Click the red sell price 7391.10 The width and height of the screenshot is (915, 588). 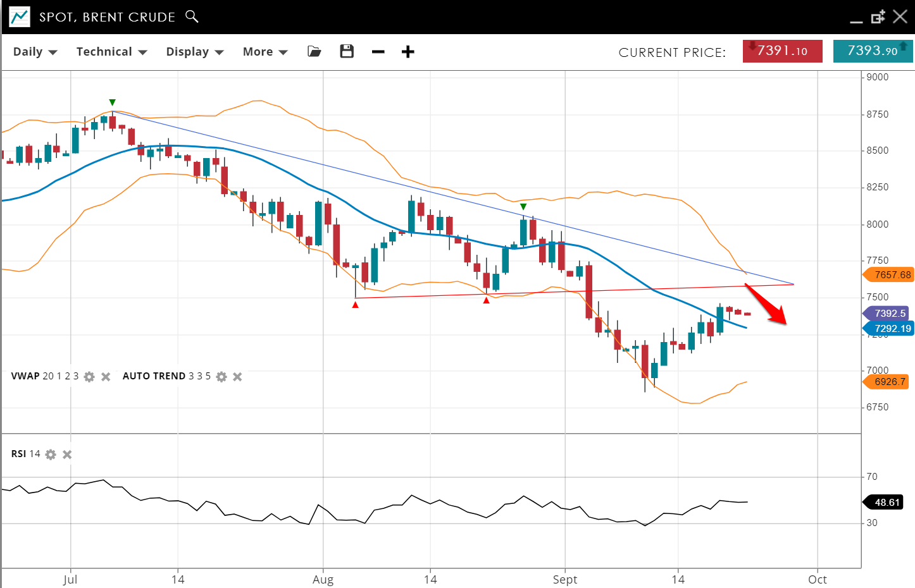(782, 51)
